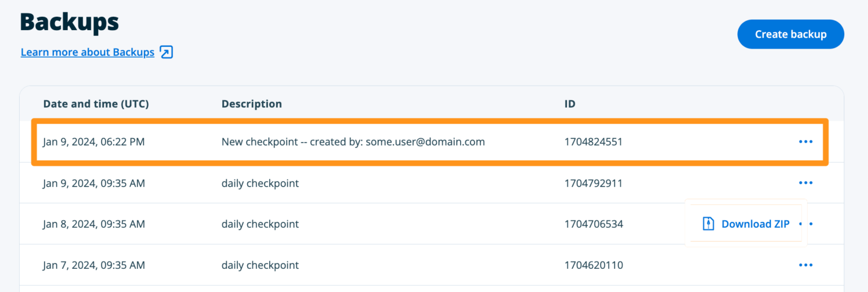Click the New checkpoint description text
868x292 pixels.
coord(353,142)
